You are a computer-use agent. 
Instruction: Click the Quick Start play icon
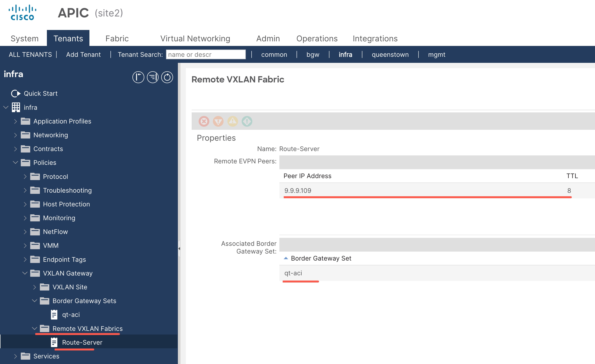tap(16, 94)
